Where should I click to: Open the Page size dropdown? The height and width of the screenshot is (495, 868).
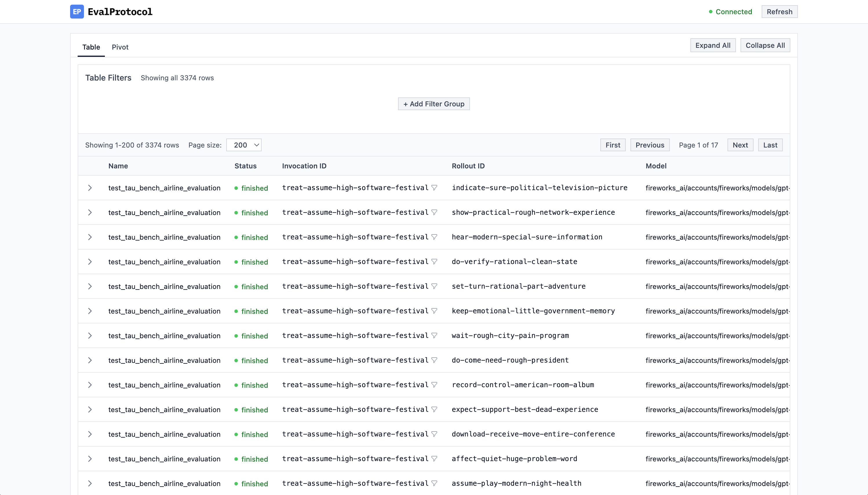coord(244,145)
